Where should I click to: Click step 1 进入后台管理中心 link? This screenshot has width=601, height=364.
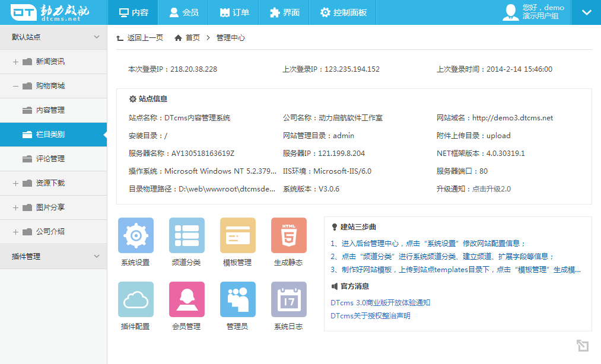428,243
